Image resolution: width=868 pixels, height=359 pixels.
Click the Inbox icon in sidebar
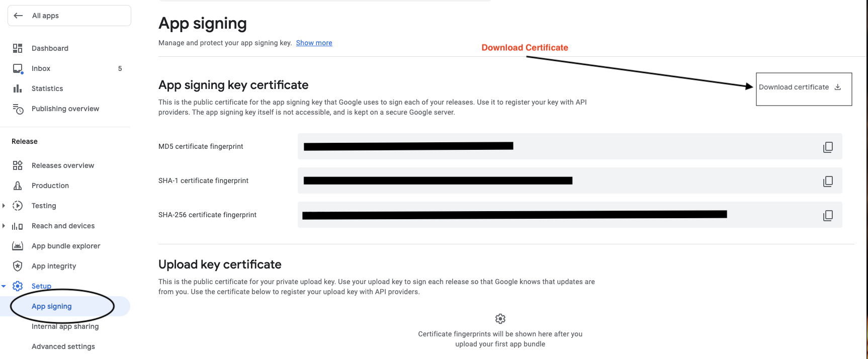pyautogui.click(x=18, y=68)
